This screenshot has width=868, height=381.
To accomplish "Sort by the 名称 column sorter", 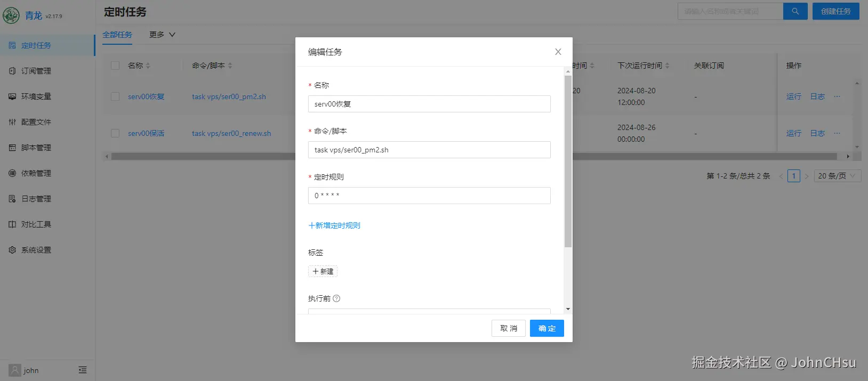I will [x=148, y=66].
